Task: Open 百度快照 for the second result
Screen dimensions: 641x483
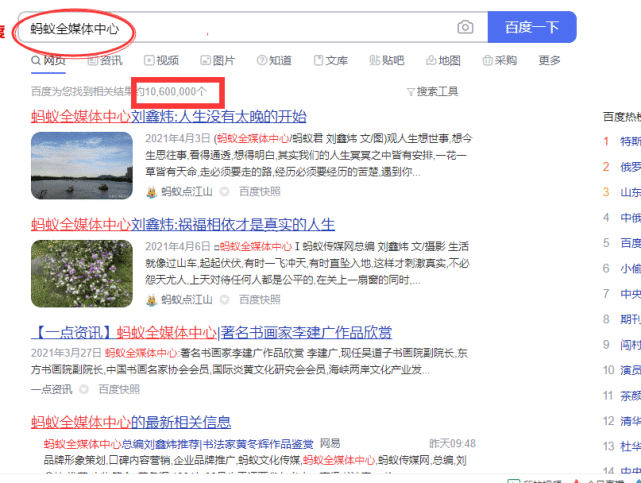Action: (x=260, y=300)
